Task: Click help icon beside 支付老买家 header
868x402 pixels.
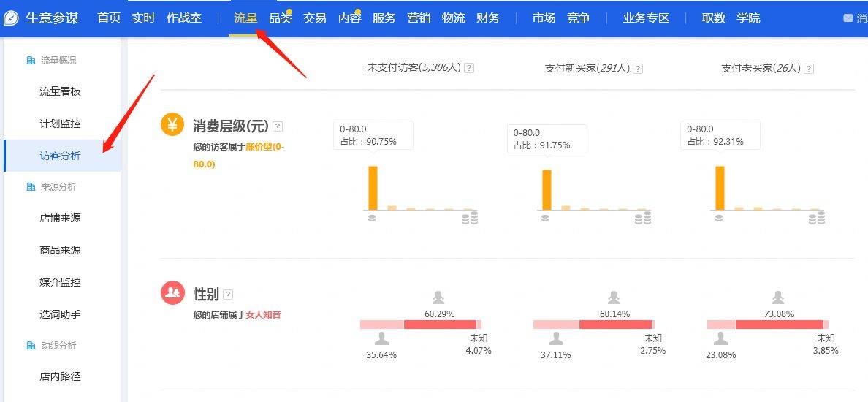Action: (x=808, y=69)
